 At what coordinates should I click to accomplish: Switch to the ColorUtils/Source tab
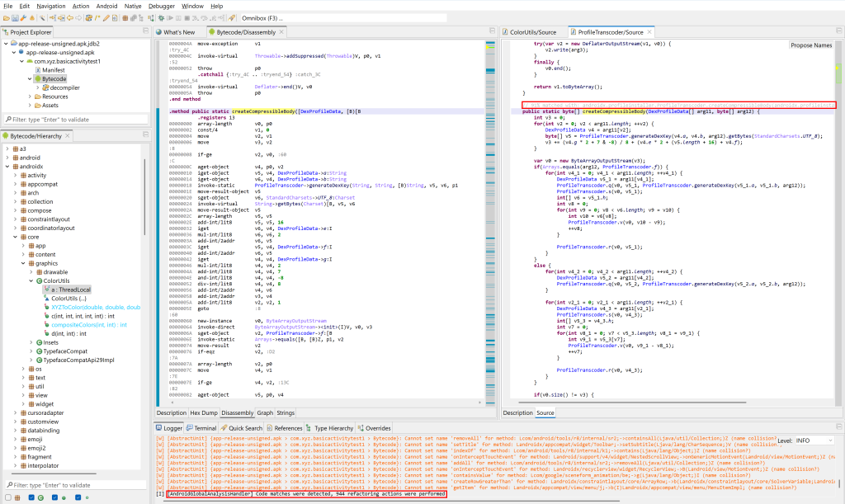[x=531, y=31]
